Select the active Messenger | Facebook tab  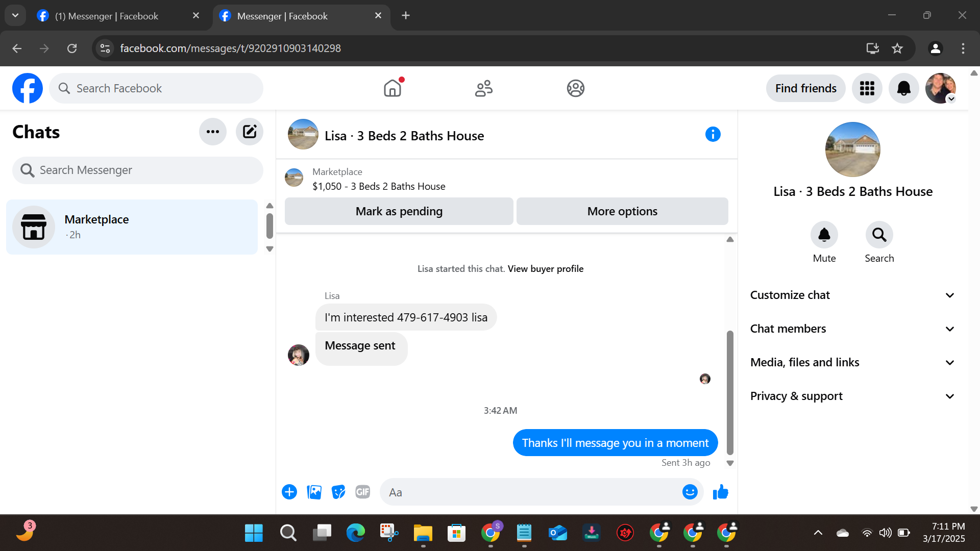(x=301, y=16)
